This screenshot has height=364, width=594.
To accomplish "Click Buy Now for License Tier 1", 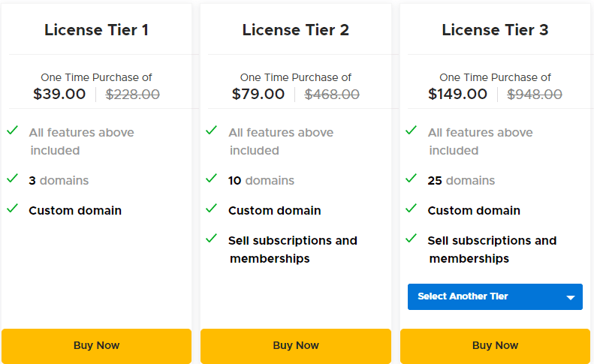I will [x=96, y=346].
